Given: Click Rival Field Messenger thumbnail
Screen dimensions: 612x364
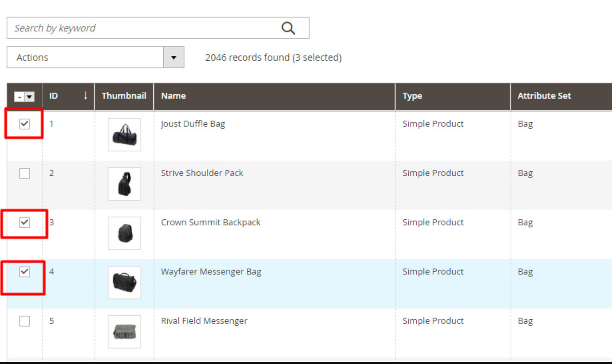Looking at the screenshot, I should [x=124, y=332].
